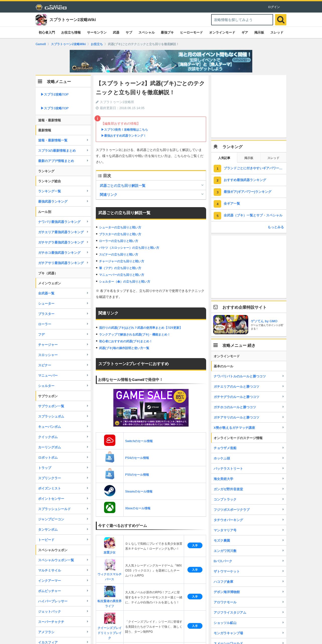Click arrow on チョウザメ造船 stage row

click(283, 448)
